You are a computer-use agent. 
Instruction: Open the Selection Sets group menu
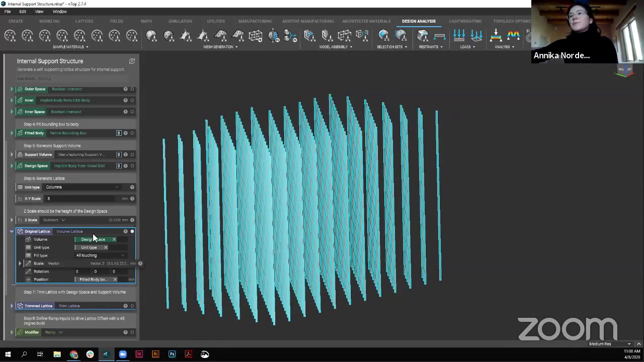(392, 47)
